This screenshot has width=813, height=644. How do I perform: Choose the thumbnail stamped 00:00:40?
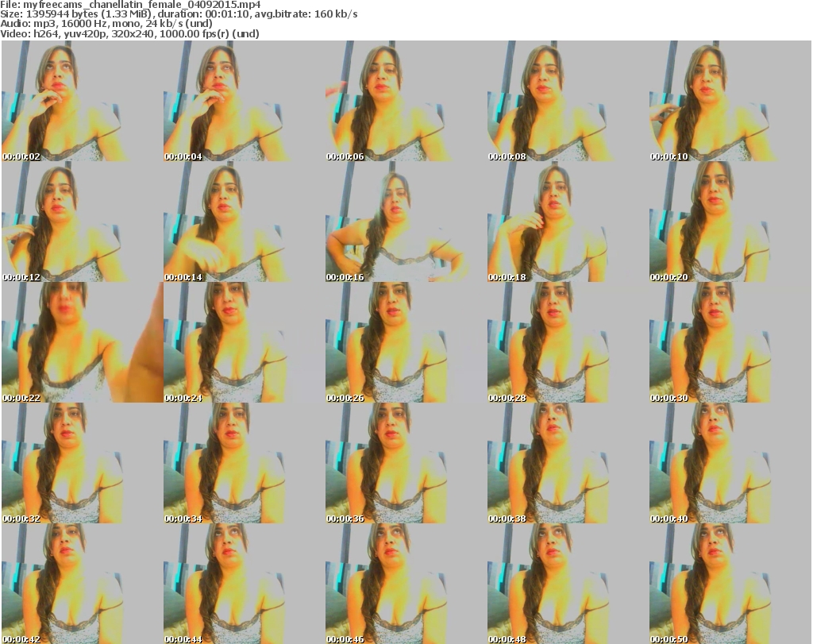coord(730,463)
